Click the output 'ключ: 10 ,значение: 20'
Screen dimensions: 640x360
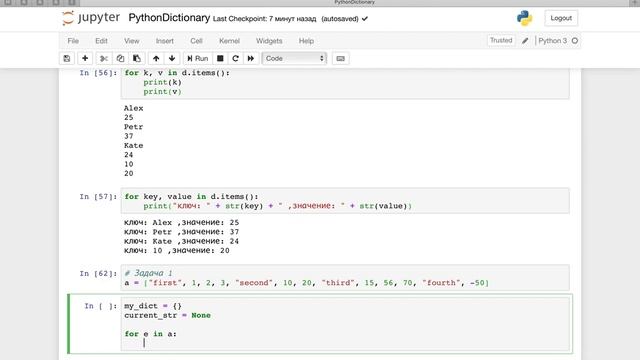[177, 251]
